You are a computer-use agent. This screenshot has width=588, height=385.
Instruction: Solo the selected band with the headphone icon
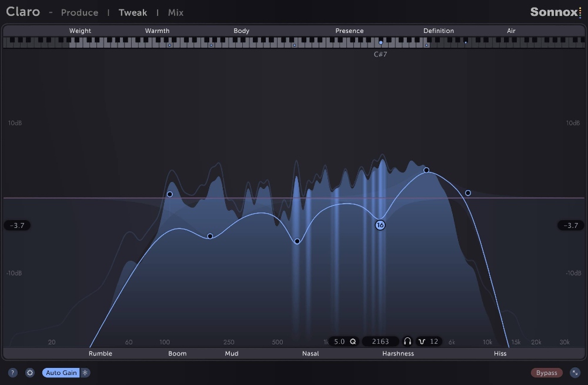point(407,341)
